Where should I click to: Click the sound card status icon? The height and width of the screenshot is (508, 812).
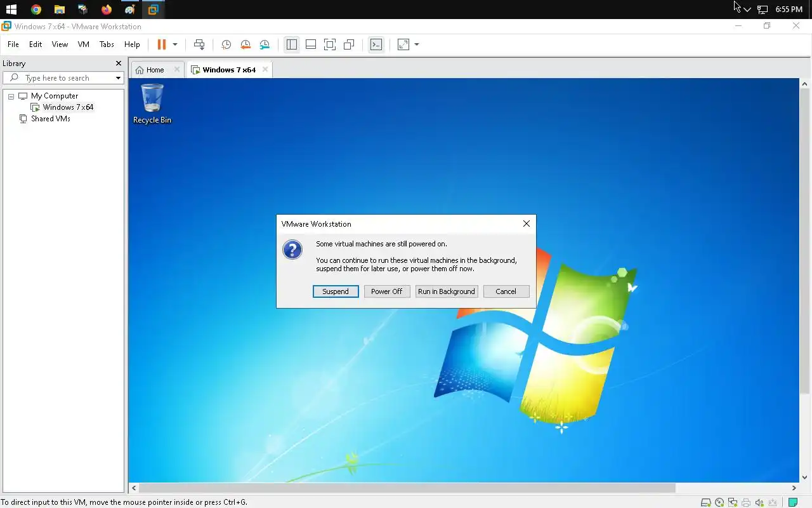(759, 502)
